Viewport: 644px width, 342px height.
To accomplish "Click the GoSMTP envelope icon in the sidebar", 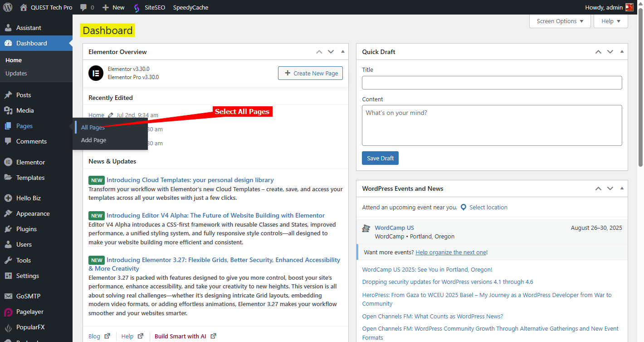I will (8, 296).
